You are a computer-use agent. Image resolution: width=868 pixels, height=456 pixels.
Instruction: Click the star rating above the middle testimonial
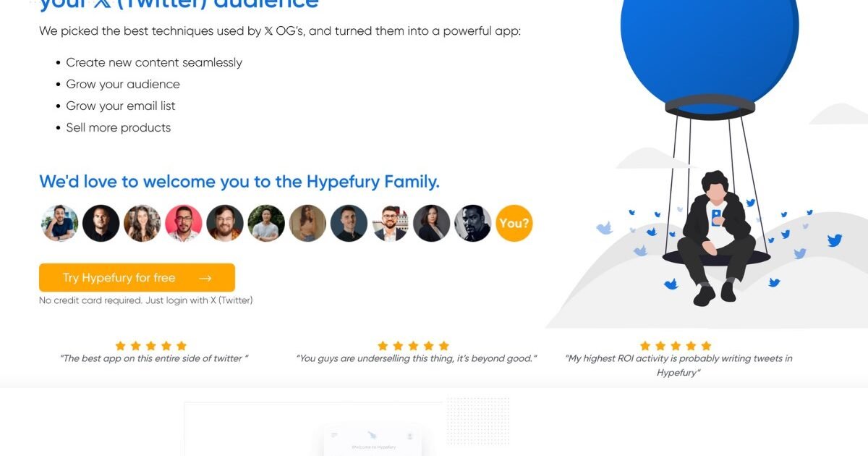coord(413,346)
